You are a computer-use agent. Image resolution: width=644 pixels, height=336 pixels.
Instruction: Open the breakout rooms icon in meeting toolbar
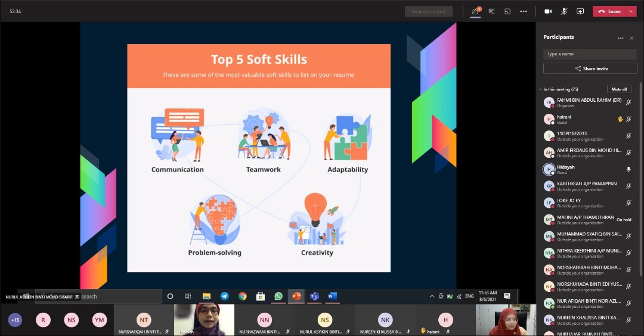point(507,11)
